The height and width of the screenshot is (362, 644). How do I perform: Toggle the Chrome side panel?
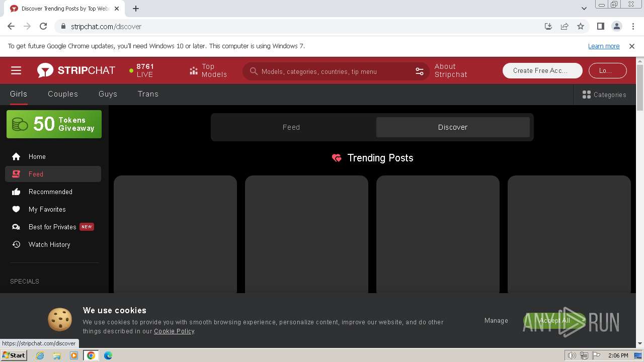pyautogui.click(x=601, y=26)
